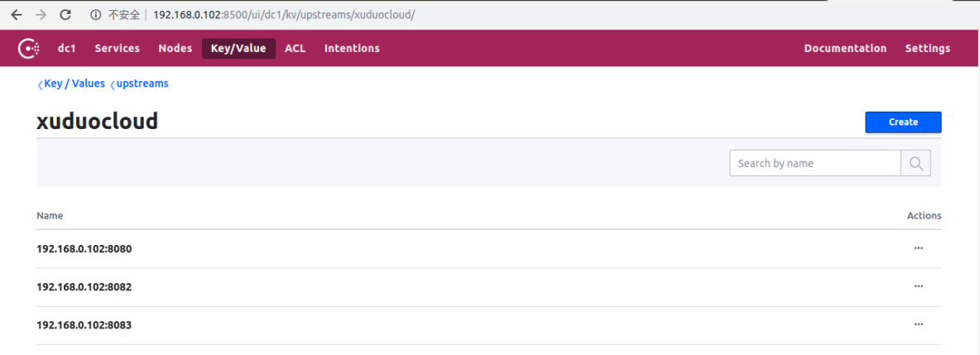Focus the Search by name field

[814, 163]
